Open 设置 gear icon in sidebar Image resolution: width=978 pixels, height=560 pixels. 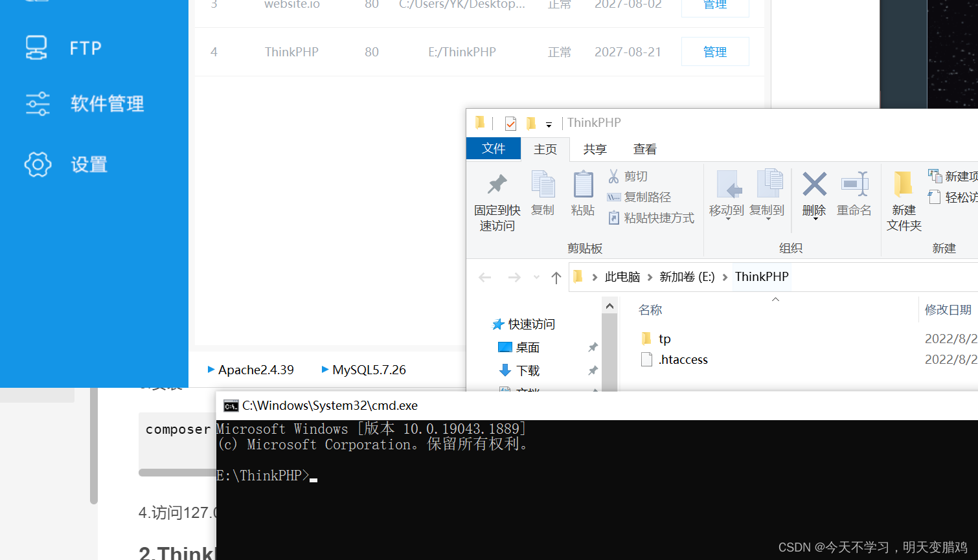click(x=38, y=164)
